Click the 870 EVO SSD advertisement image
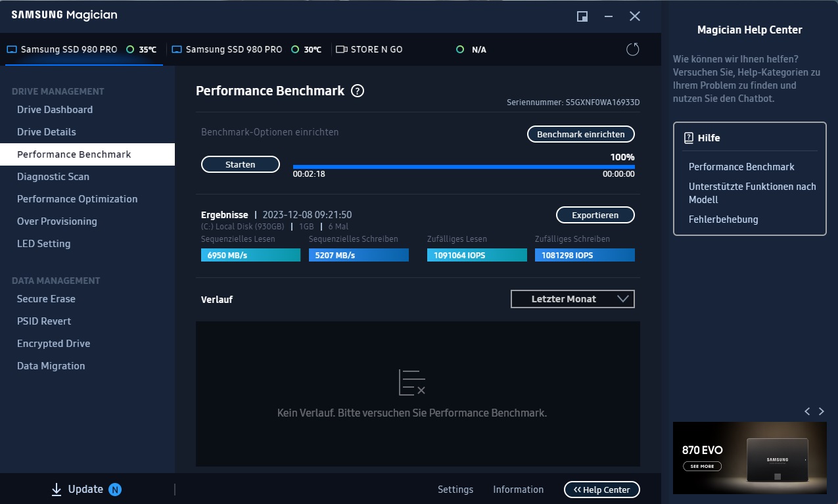 tap(750, 458)
